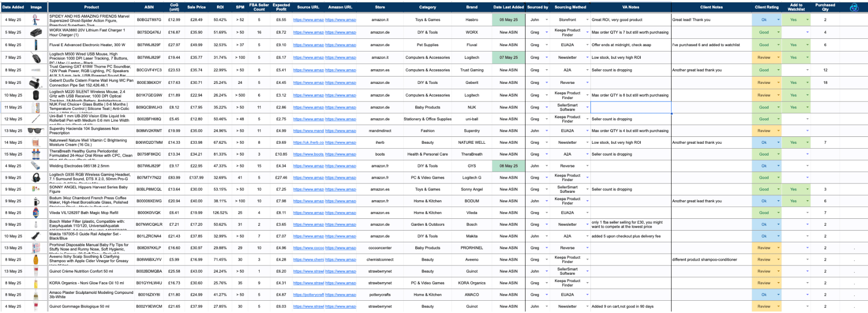The height and width of the screenshot is (313, 868).
Task: Open the Amazon URL link for WORX charger
Action: pyautogui.click(x=340, y=32)
